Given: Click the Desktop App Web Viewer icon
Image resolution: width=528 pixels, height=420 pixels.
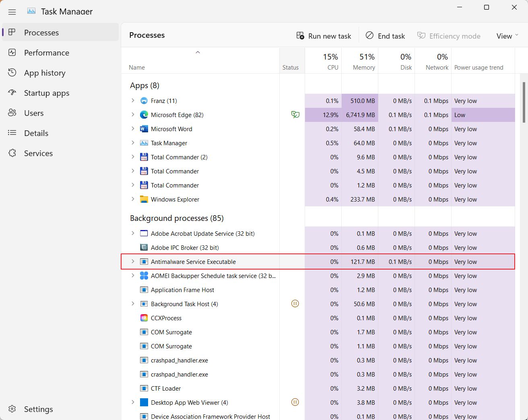Looking at the screenshot, I should point(144,402).
